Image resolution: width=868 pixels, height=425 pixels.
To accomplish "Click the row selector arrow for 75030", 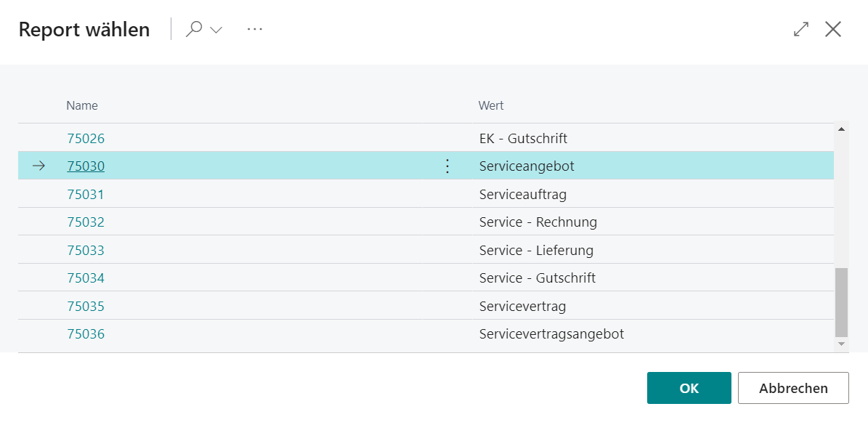I will 39,166.
